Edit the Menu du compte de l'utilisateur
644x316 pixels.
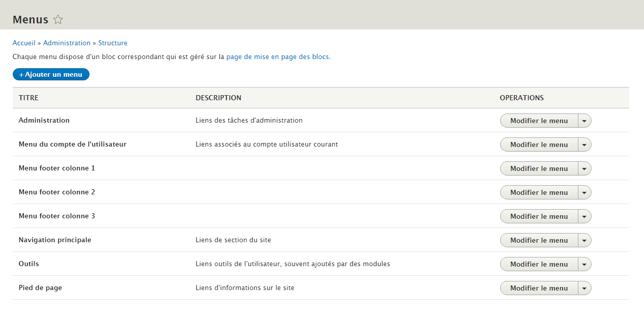point(539,145)
